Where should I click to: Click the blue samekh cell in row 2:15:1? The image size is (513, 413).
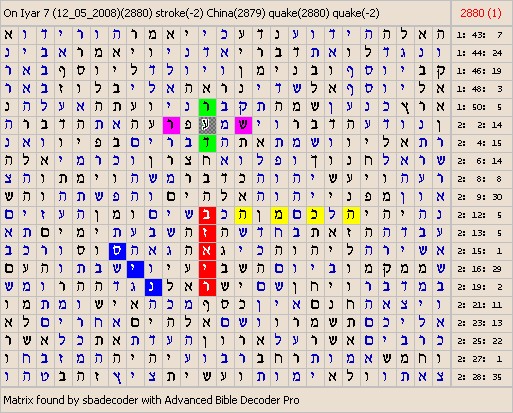coord(117,251)
